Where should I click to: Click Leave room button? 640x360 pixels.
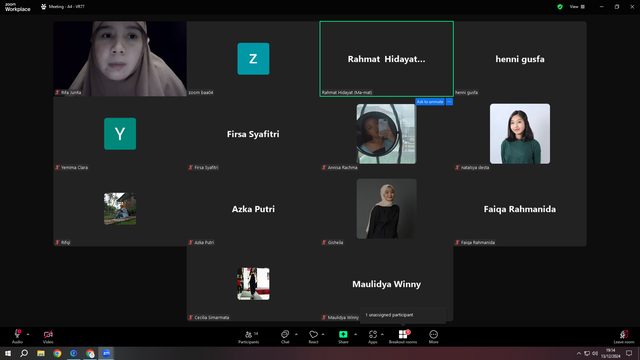pos(624,336)
